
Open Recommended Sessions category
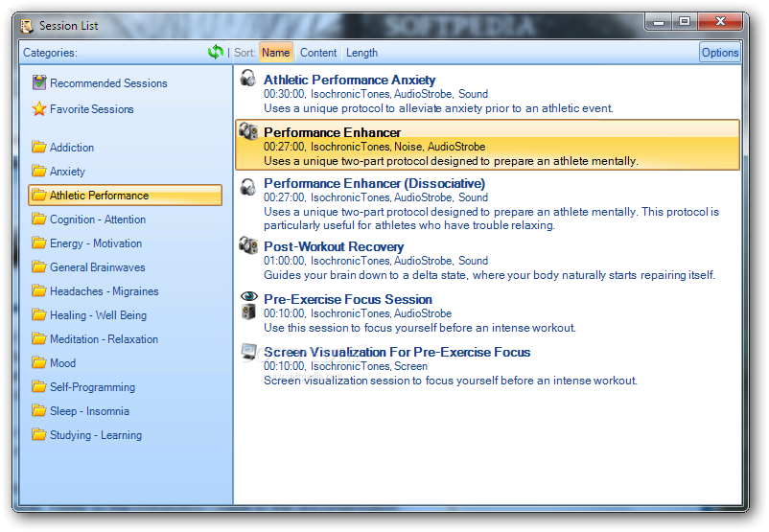pyautogui.click(x=108, y=83)
